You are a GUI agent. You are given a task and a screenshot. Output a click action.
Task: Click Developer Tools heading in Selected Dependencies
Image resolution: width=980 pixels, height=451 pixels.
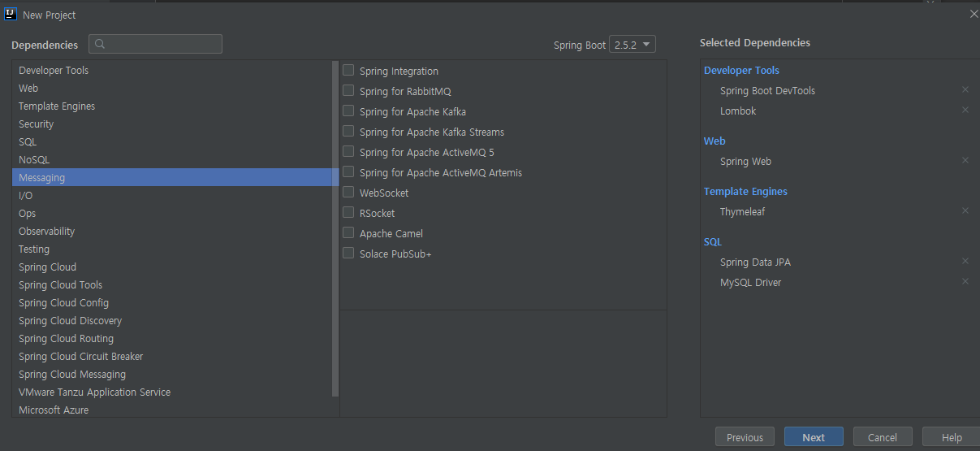(x=741, y=70)
